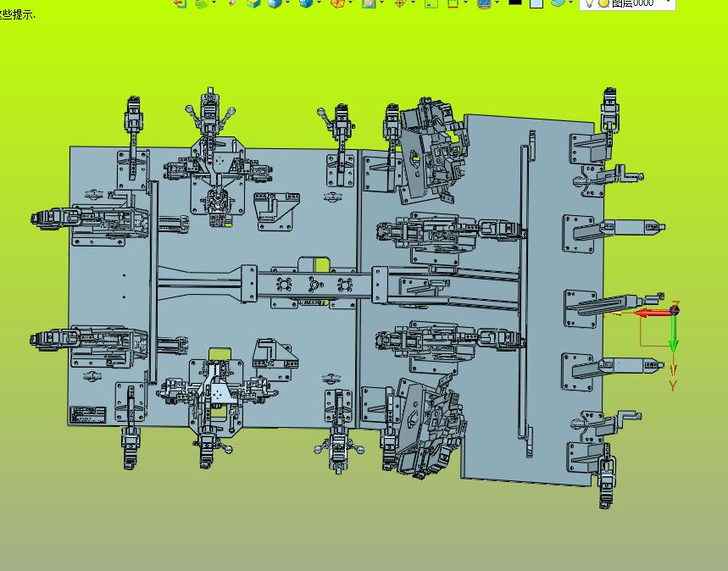Click the blue box with window icon
728x571 pixels.
click(306, 3)
